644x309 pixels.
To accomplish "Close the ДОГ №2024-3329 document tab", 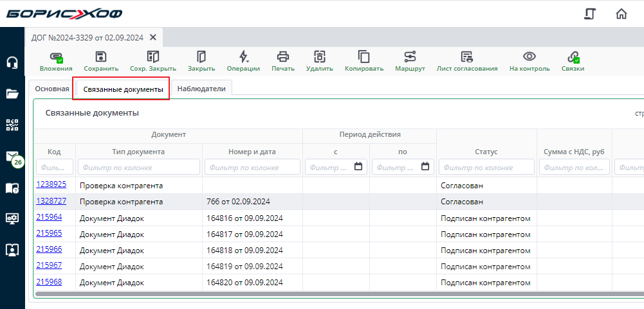I will [152, 37].
